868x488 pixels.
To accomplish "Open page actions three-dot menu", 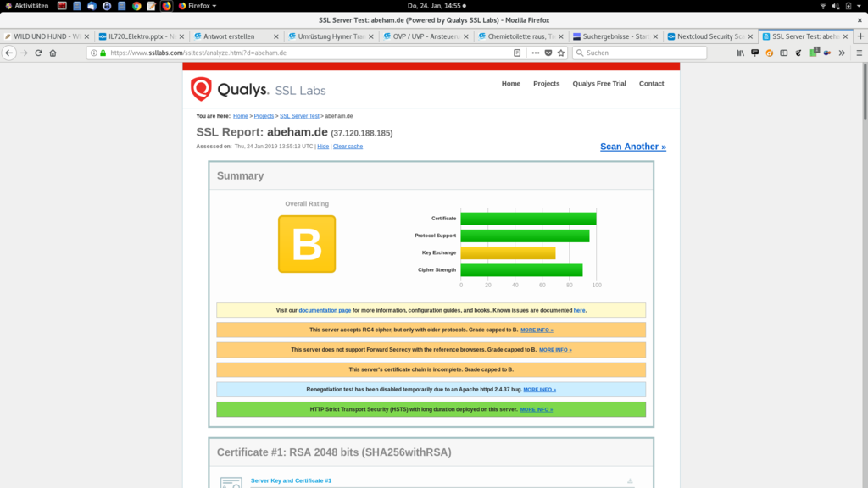I will 536,53.
